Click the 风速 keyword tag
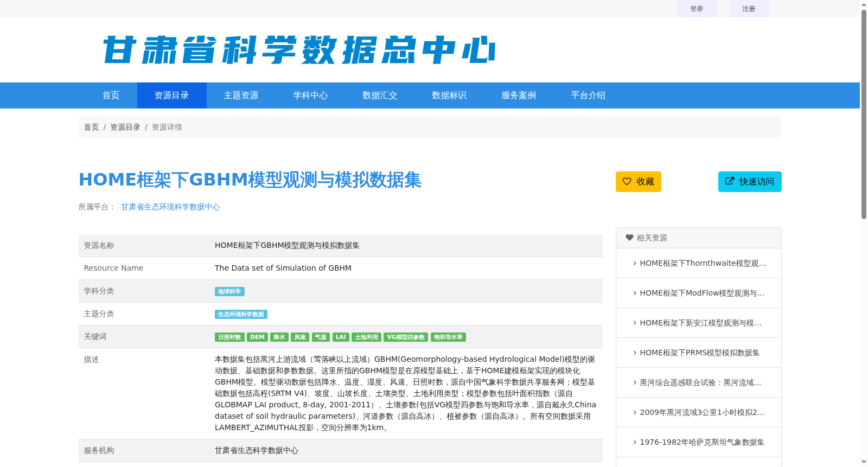The image size is (868, 467). click(x=300, y=337)
